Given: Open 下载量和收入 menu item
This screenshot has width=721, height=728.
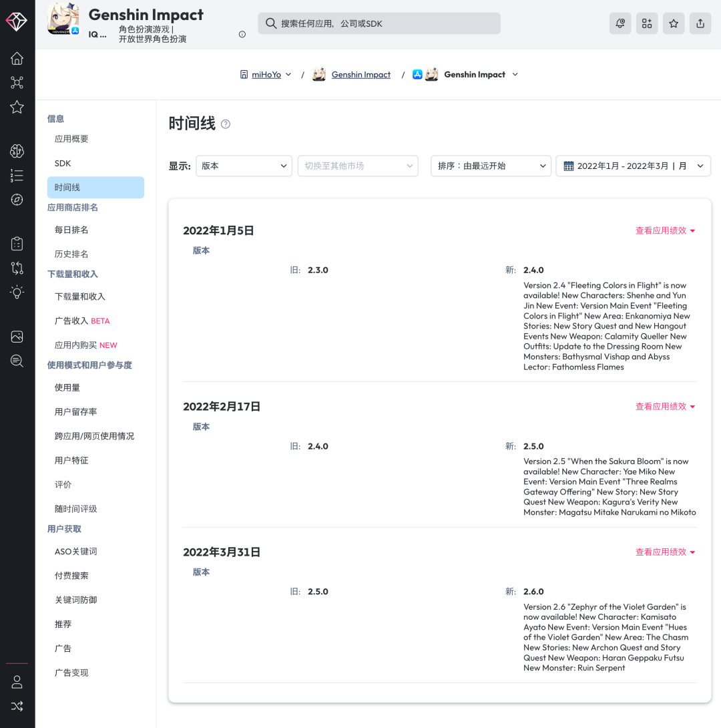Looking at the screenshot, I should (x=80, y=297).
